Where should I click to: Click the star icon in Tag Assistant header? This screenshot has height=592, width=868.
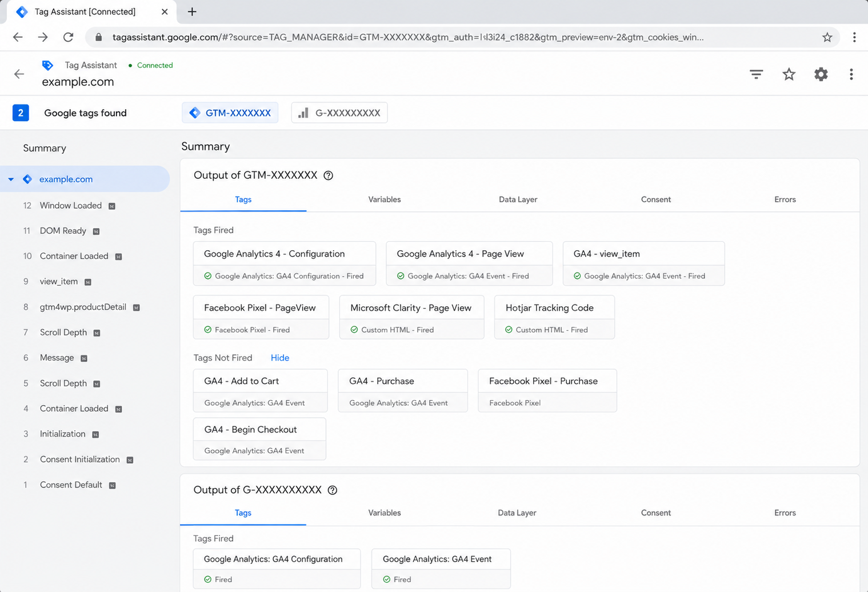[789, 74]
